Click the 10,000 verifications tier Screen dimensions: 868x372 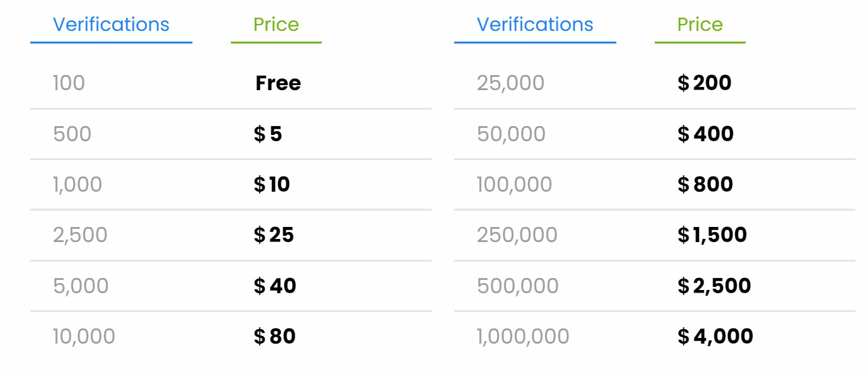(84, 336)
